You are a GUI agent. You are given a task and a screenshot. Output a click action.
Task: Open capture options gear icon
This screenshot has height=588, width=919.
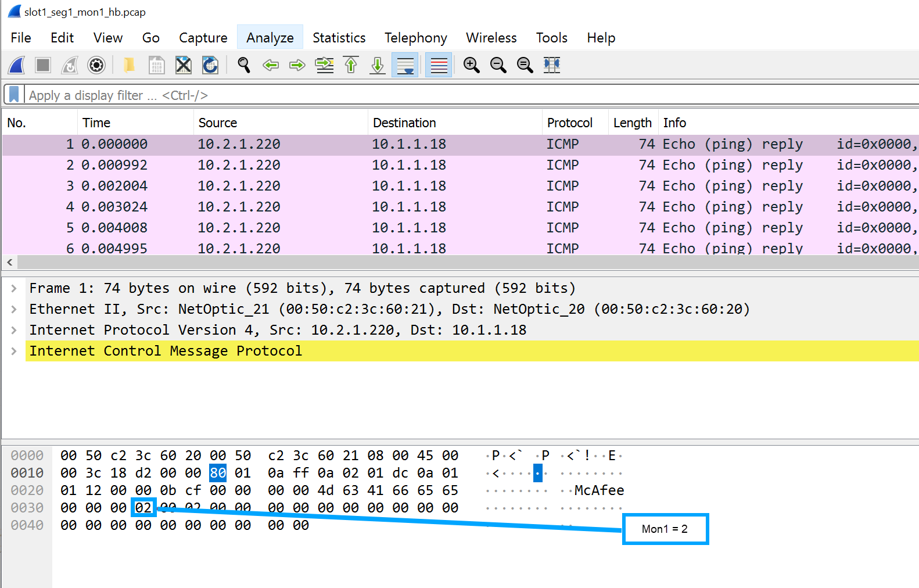(96, 65)
